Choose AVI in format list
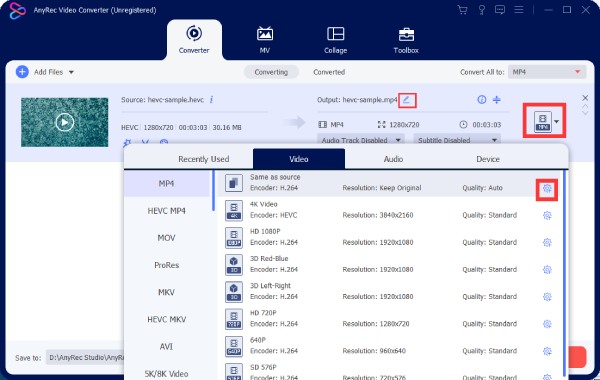 coord(167,347)
